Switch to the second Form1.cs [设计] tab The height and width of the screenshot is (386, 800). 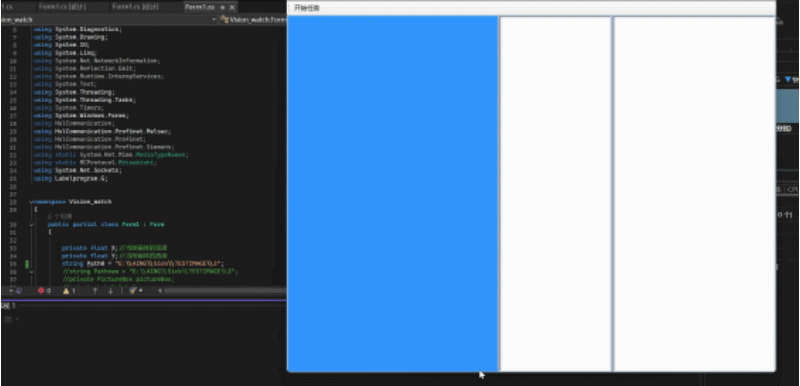coord(135,7)
